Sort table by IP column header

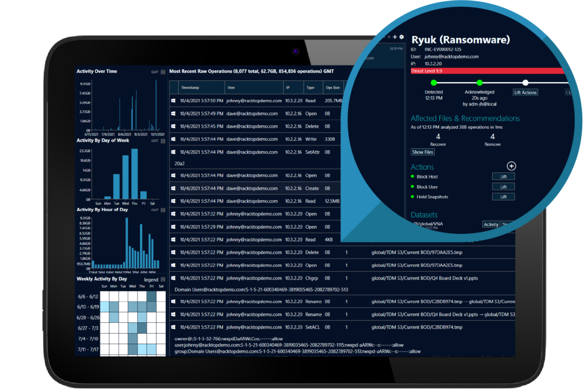pos(293,87)
